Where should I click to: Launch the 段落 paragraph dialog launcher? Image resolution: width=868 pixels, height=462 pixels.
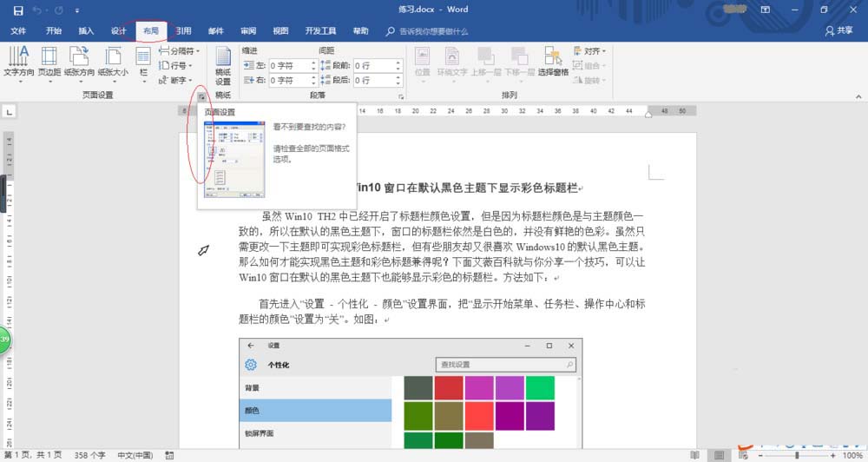[x=401, y=97]
